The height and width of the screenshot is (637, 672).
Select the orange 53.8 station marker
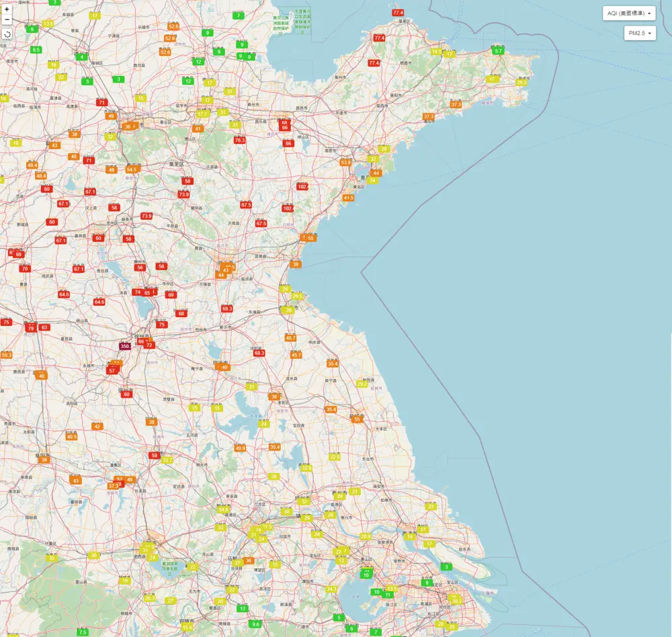pos(345,163)
